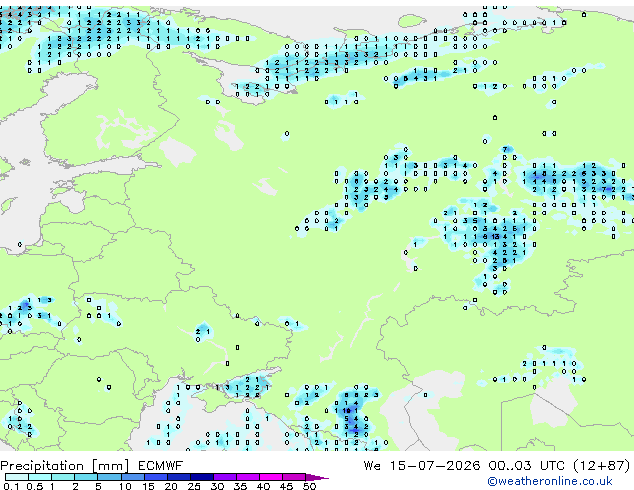This screenshot has height=490, width=634.
Task: Open the weatheronline.co.uk link
Action: (x=550, y=481)
